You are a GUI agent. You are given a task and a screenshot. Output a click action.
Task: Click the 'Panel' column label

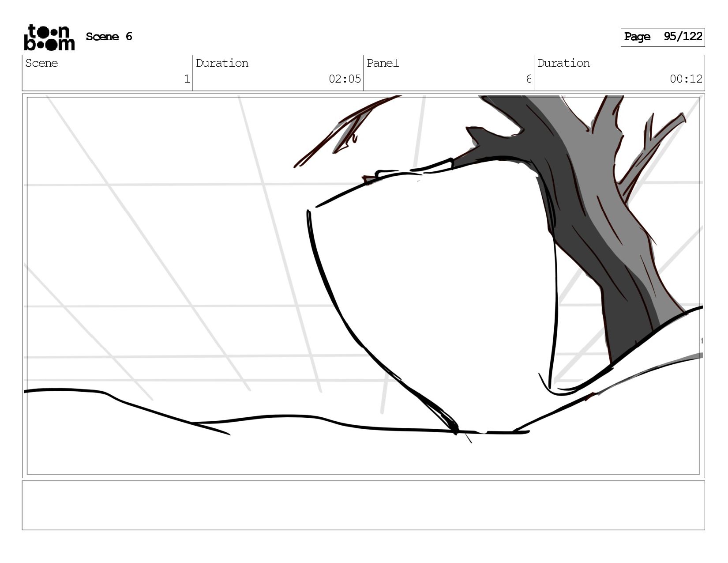point(383,63)
